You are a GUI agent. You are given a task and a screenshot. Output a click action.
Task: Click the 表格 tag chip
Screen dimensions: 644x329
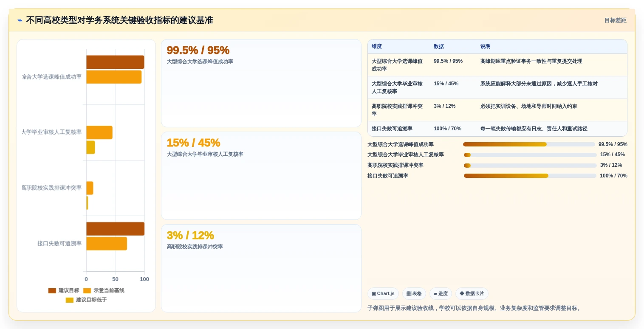(x=414, y=293)
